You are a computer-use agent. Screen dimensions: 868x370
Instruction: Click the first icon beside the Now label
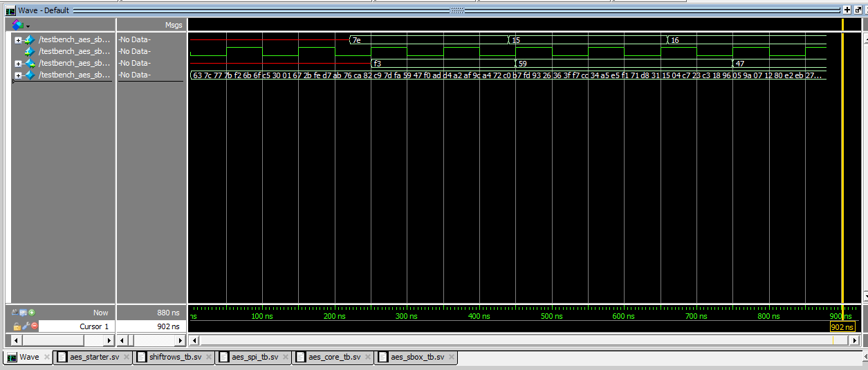coord(15,313)
